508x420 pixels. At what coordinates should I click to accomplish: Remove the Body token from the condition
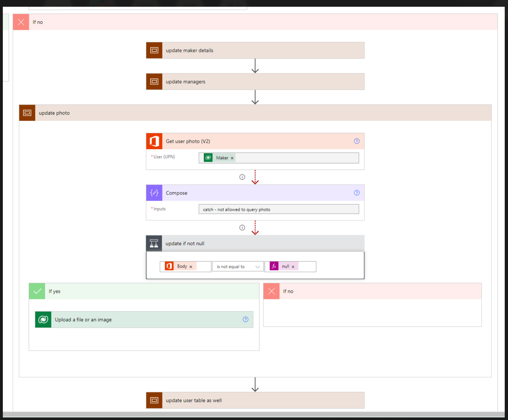click(x=190, y=266)
